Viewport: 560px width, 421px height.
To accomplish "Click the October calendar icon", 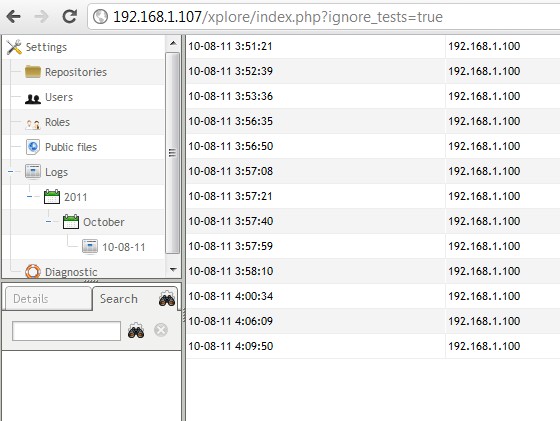I will pyautogui.click(x=71, y=222).
